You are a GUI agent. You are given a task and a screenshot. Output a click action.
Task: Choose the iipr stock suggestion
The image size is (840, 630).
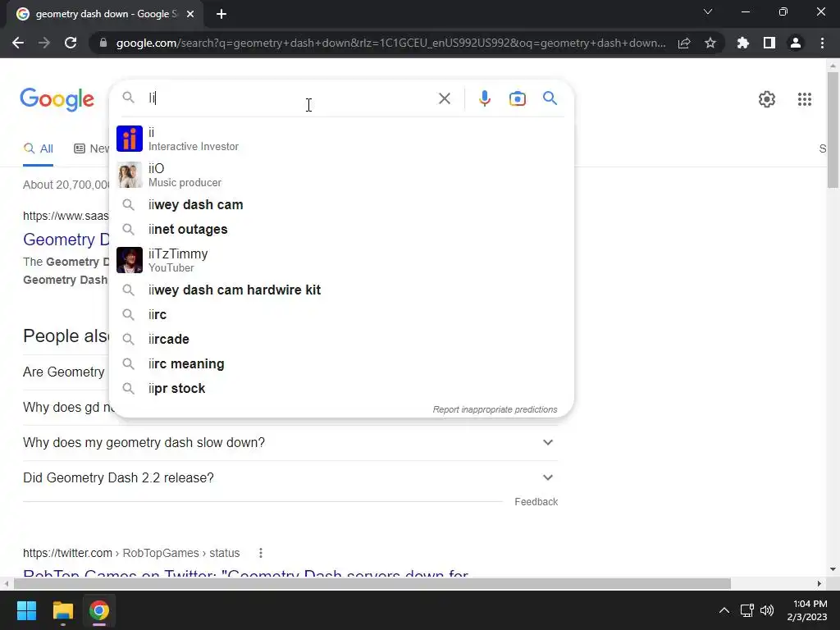tap(341, 388)
